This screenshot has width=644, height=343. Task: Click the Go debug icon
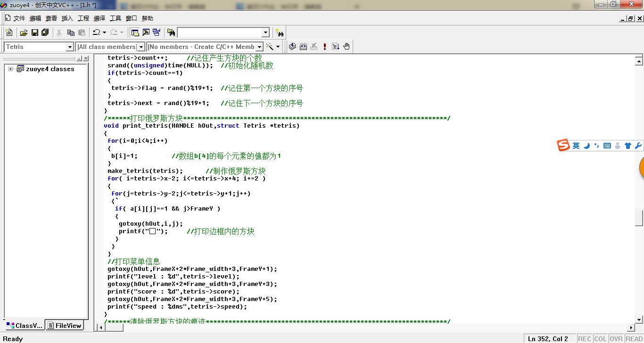pyautogui.click(x=336, y=47)
